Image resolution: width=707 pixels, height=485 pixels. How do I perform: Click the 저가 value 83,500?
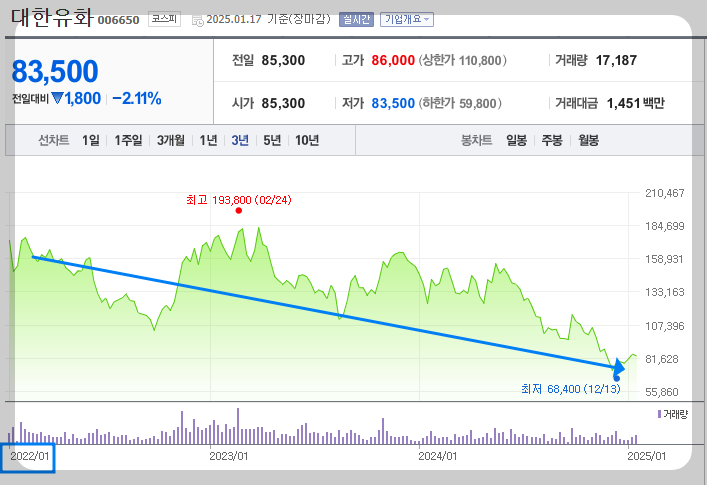pos(393,103)
